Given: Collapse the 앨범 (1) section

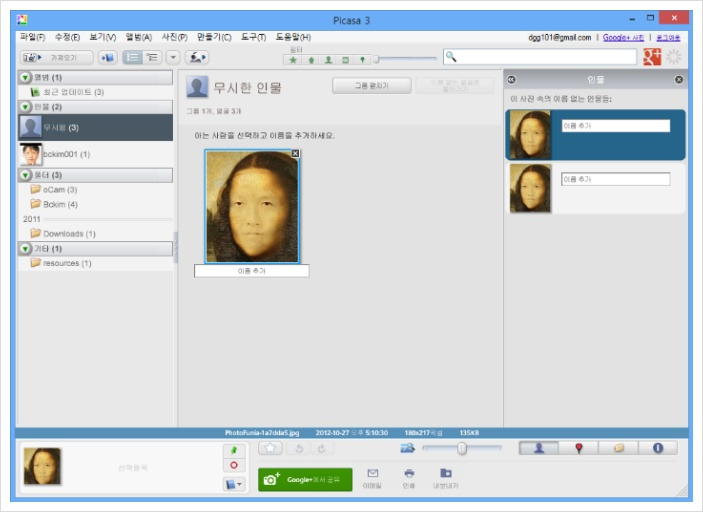Looking at the screenshot, I should pos(26,78).
